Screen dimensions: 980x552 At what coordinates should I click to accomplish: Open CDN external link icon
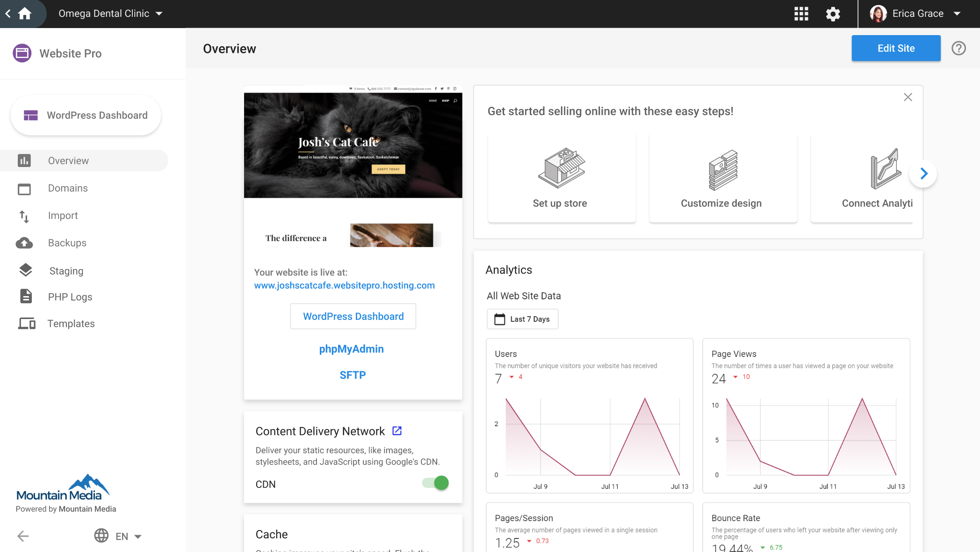[x=397, y=431]
